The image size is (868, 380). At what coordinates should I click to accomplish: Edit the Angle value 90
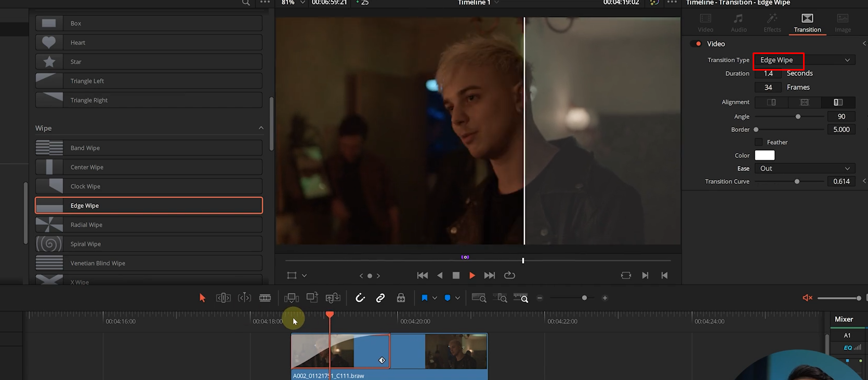pos(841,117)
